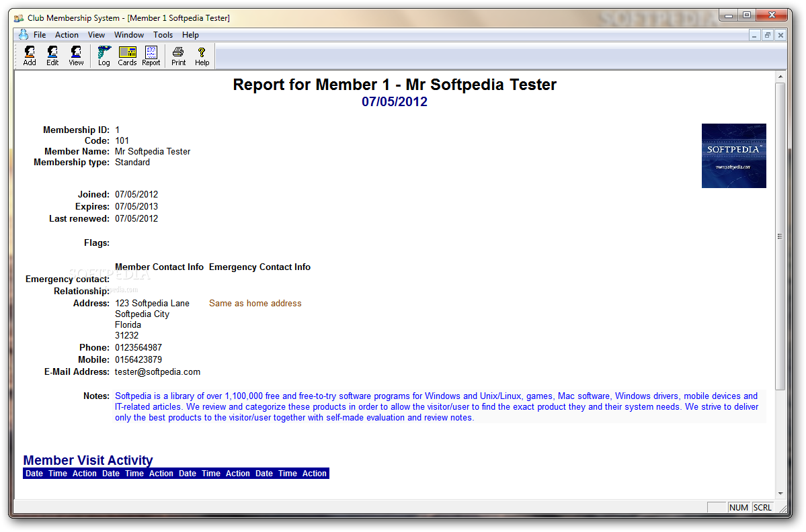This screenshot has width=806, height=532.
Task: Click the Phone number 0123564987
Action: click(138, 348)
